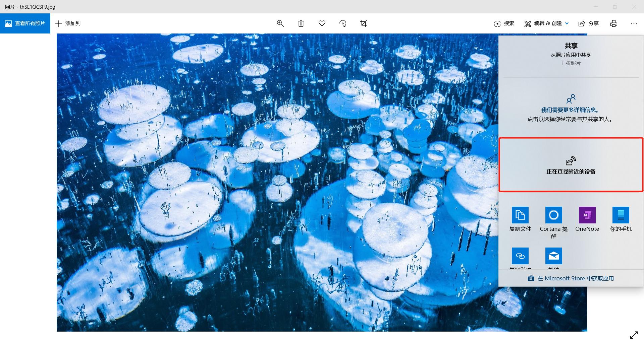Create a Cortana 提醒 from the photo
This screenshot has width=644, height=345.
pyautogui.click(x=553, y=219)
